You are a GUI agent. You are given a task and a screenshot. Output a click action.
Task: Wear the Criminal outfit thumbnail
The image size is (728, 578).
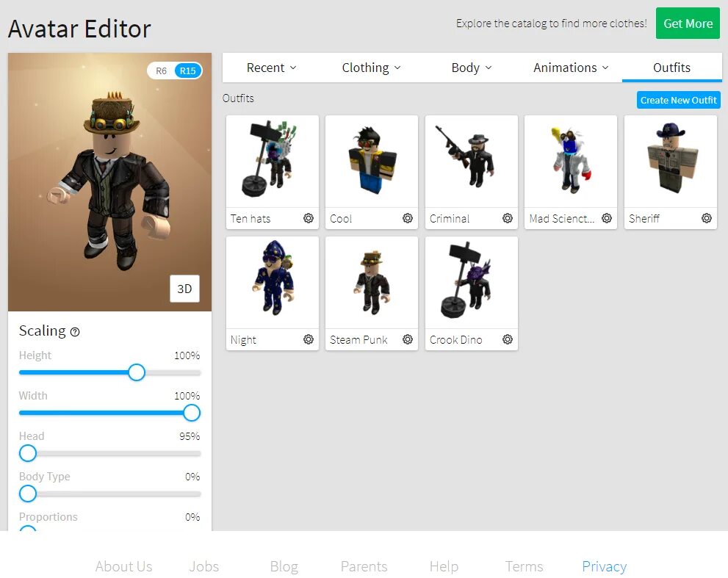tap(471, 161)
